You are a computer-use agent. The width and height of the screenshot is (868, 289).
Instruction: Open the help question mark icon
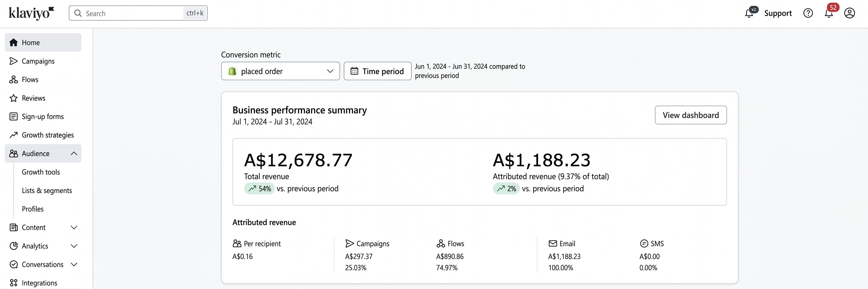click(x=808, y=13)
